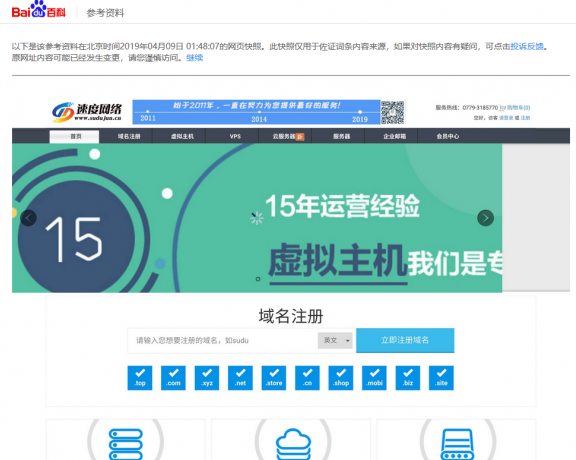This screenshot has height=460, width=576.
Task: Click the 参考资料 heading text
Action: click(x=105, y=13)
